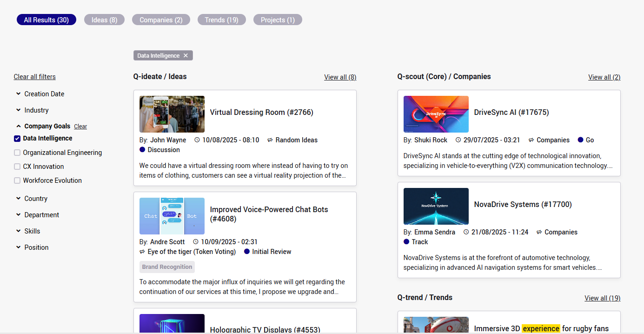Image resolution: width=644 pixels, height=334 pixels.
Task: View all (19) trends
Action: 603,298
